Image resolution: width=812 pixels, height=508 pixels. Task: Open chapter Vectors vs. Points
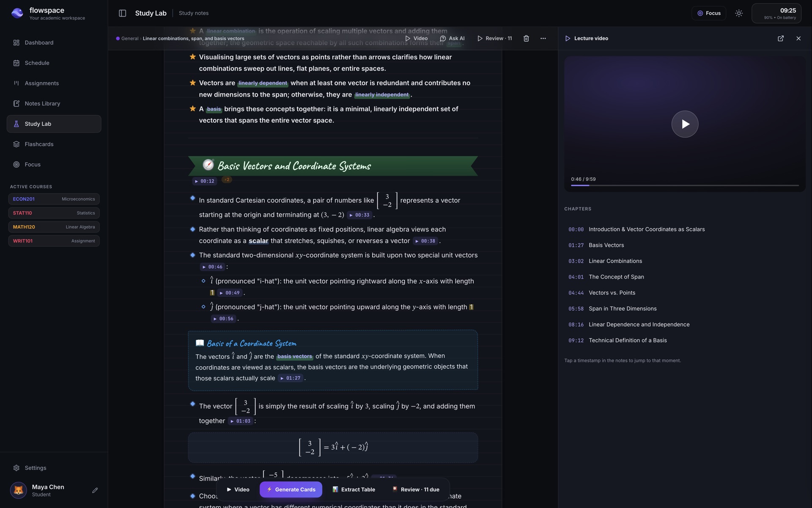click(685, 293)
